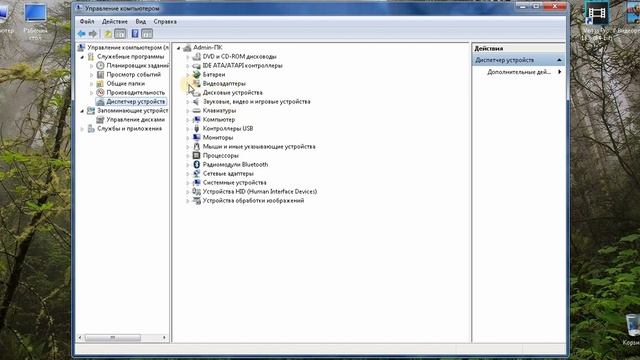640x360 pixels.
Task: Click the DVD и CD-ROM дисководы icon
Action: [x=196, y=57]
